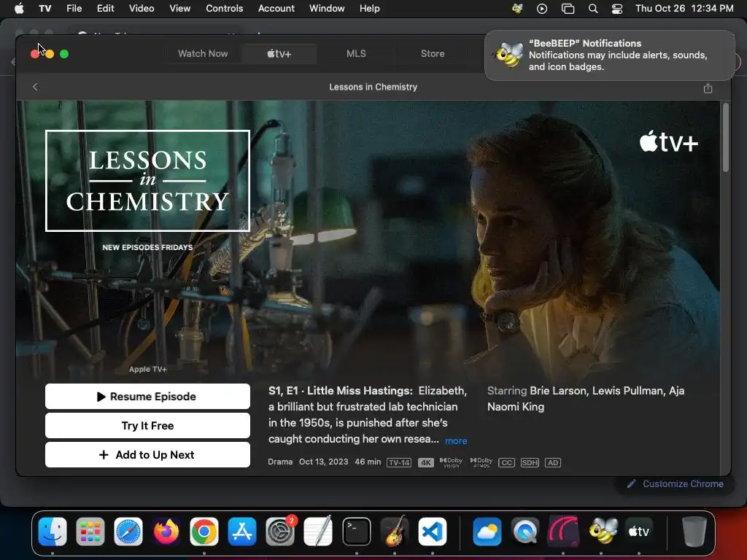Open the TV application menu
The image size is (747, 560).
44,9
